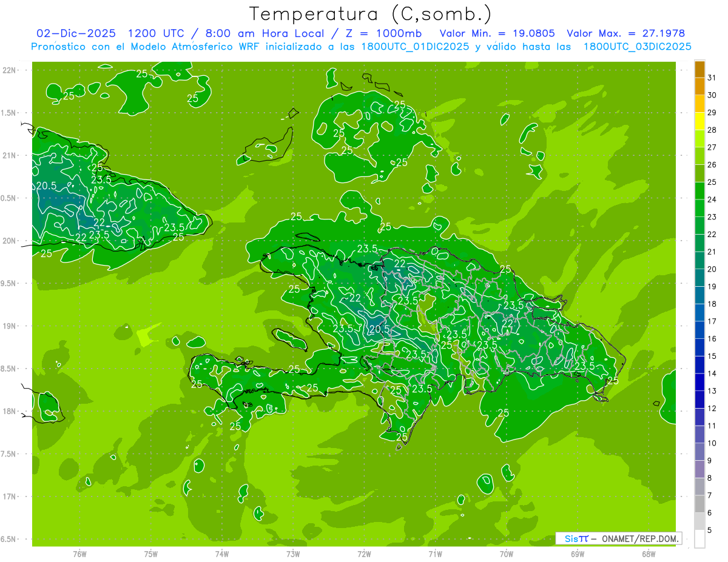Click the '18N' latitude axis label
The height and width of the screenshot is (562, 728).
point(9,411)
